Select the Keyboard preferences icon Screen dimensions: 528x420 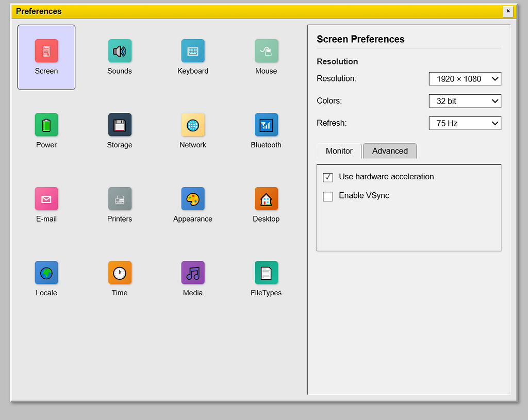193,51
